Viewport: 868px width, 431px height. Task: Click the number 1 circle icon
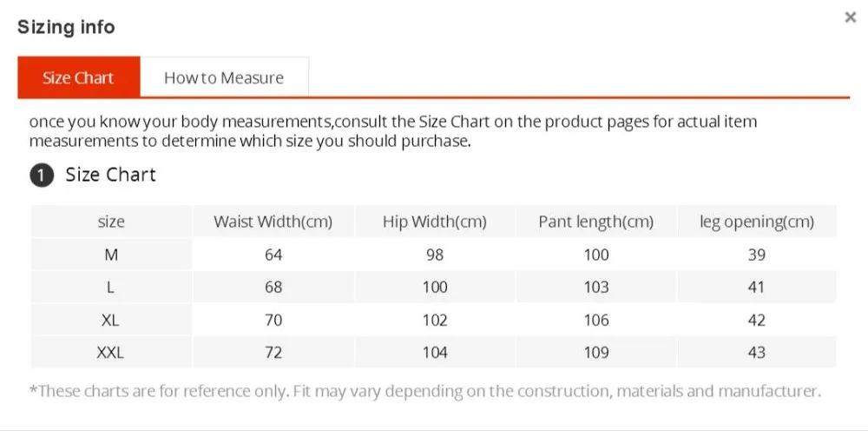pos(41,176)
